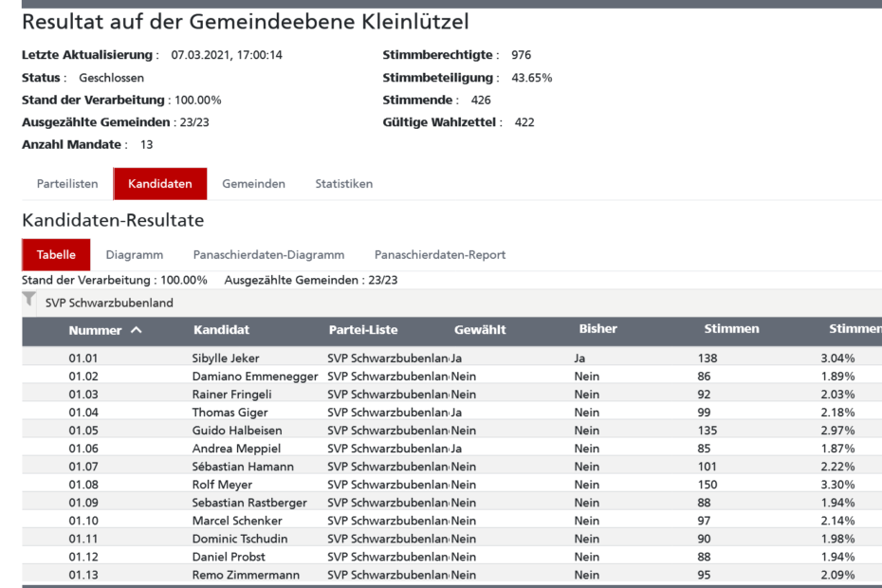The width and height of the screenshot is (882, 588).
Task: Sort by the Stimmen column header
Action: click(731, 329)
